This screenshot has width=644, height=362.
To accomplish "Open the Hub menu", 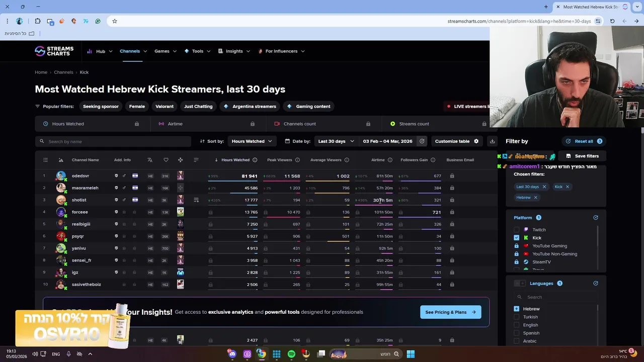I will point(100,51).
